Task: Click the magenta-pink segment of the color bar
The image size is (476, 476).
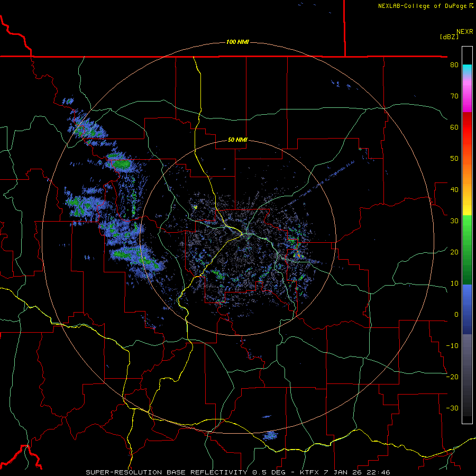Action: 467,96
